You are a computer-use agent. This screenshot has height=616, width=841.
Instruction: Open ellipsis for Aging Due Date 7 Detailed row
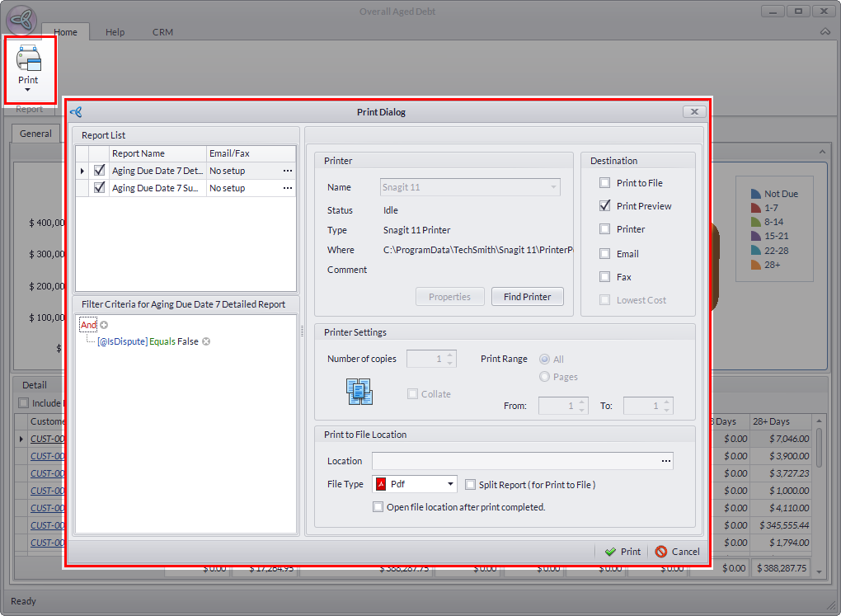coord(288,171)
